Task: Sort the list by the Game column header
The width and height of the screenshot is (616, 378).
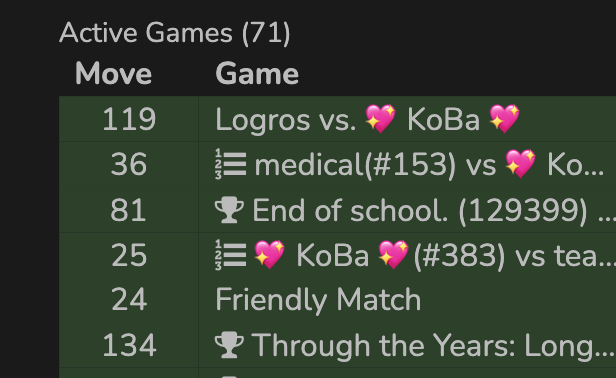Action: tap(257, 73)
